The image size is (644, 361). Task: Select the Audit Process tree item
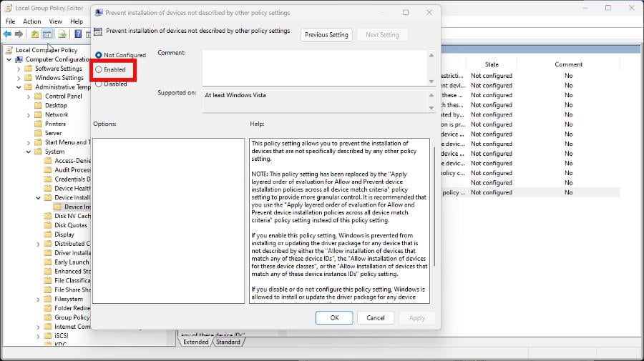coord(72,170)
